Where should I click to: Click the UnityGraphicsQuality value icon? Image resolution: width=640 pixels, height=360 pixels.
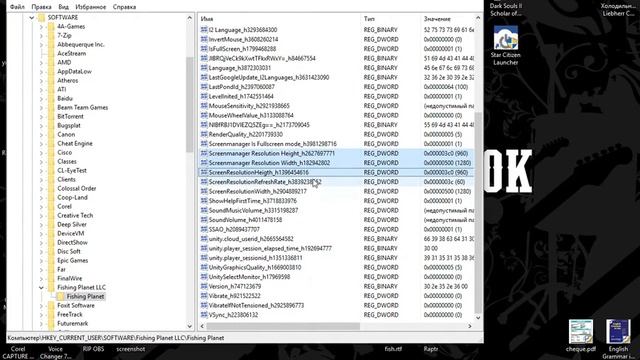click(x=204, y=267)
